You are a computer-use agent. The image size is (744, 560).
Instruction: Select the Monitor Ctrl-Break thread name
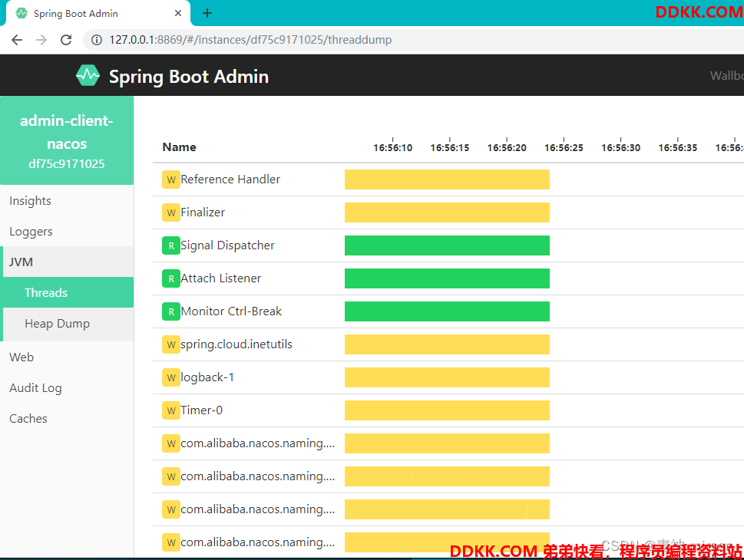231,311
